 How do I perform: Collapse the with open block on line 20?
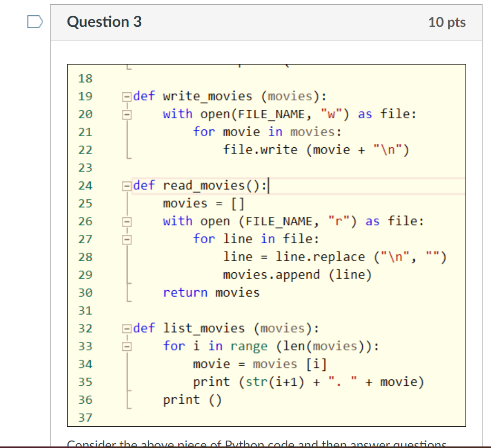tap(126, 113)
